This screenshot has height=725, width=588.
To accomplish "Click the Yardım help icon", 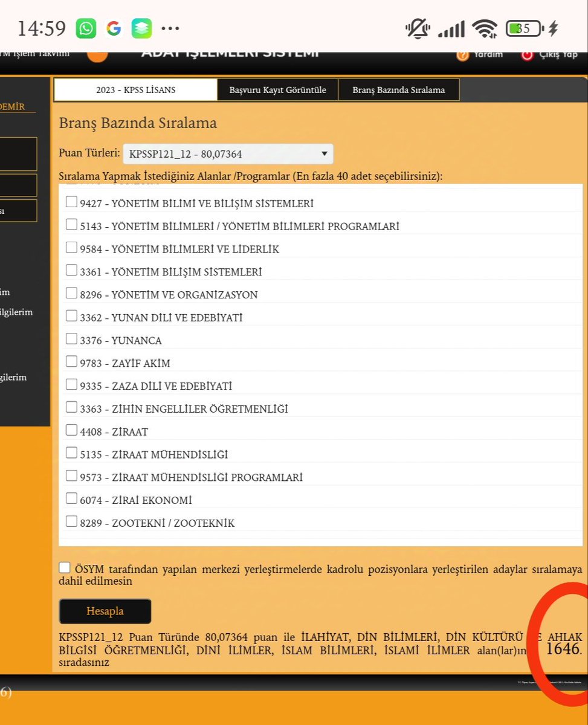I will point(463,55).
